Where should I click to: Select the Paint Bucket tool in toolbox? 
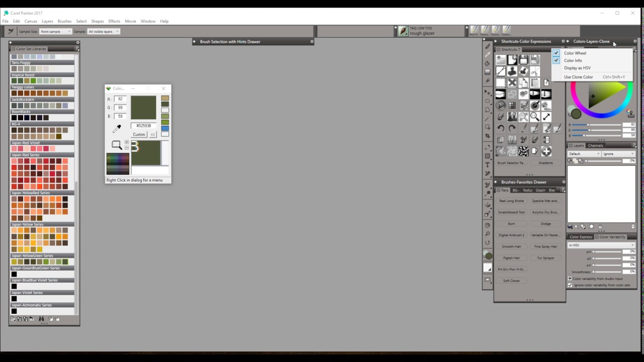tap(488, 63)
